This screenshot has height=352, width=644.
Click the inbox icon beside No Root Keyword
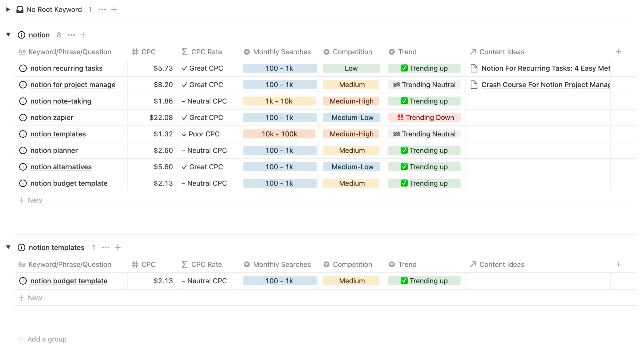[20, 10]
